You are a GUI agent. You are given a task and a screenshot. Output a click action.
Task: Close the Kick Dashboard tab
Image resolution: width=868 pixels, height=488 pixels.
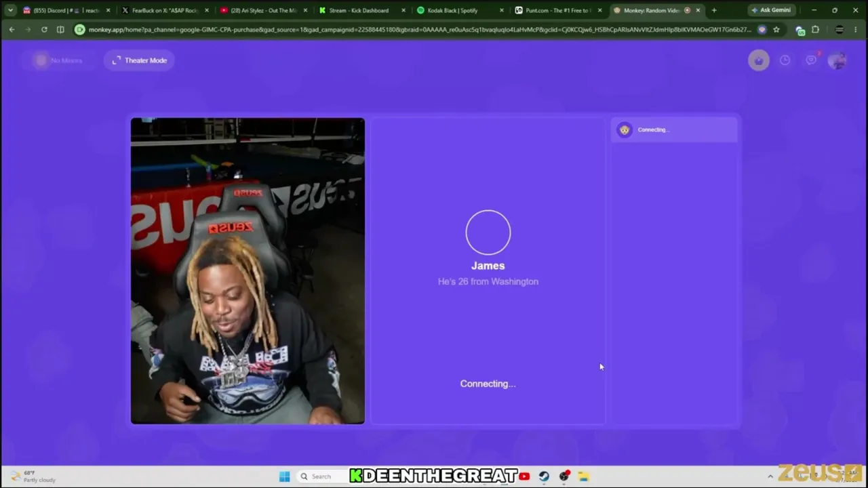403,10
